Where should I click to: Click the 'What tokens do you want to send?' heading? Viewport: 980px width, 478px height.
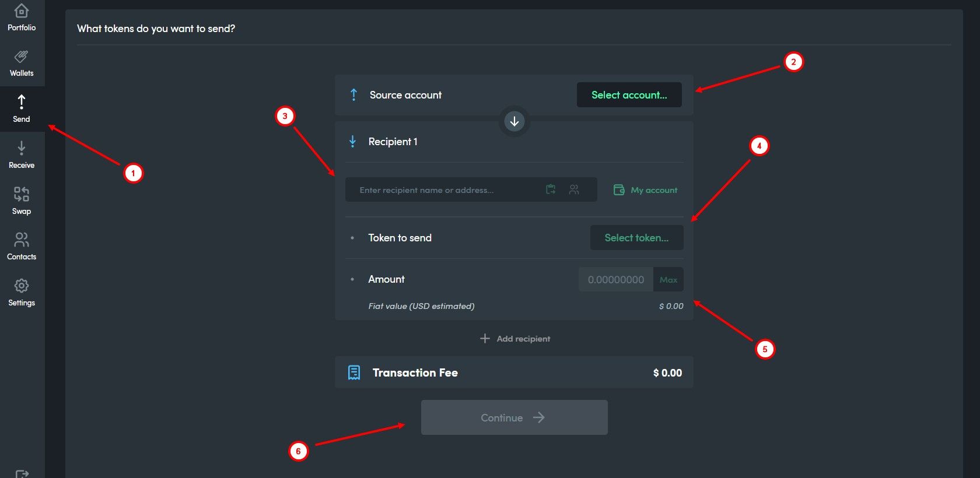tap(156, 28)
